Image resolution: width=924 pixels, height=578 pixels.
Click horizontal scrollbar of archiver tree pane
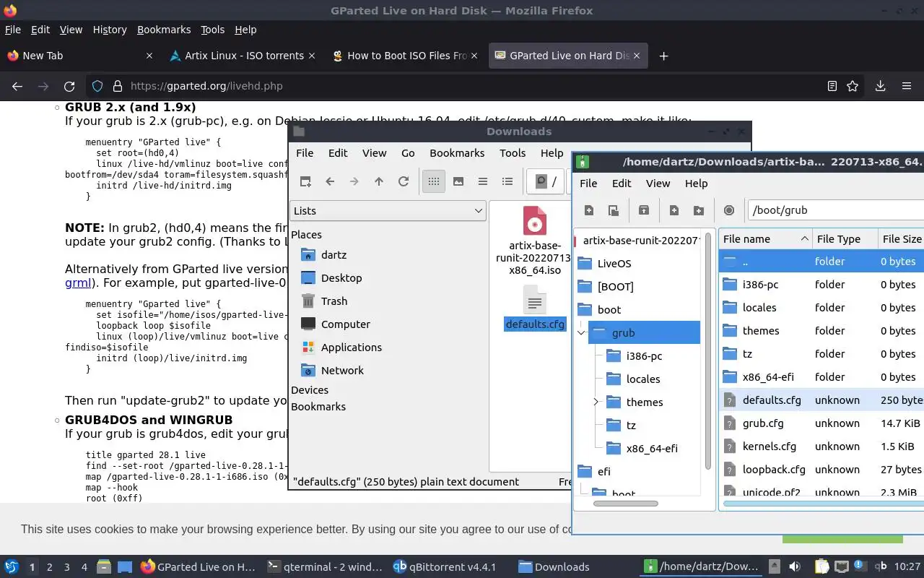click(x=625, y=504)
